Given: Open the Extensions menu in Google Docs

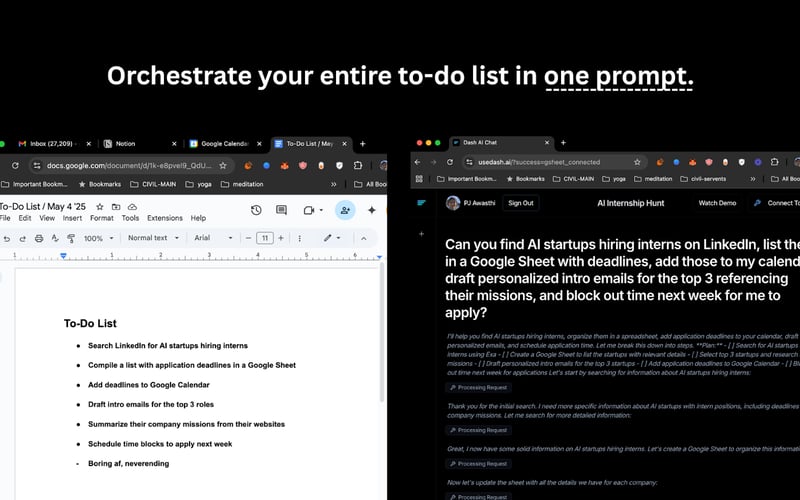Looking at the screenshot, I should click(165, 218).
